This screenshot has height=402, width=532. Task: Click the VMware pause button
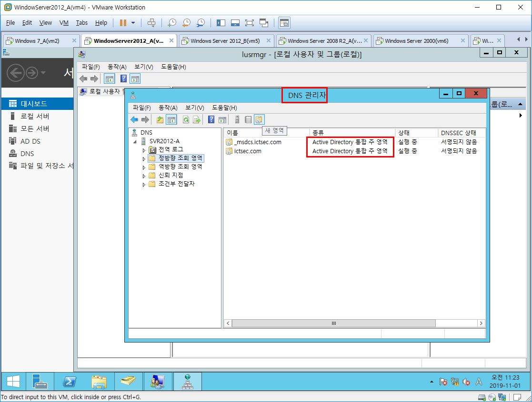123,23
